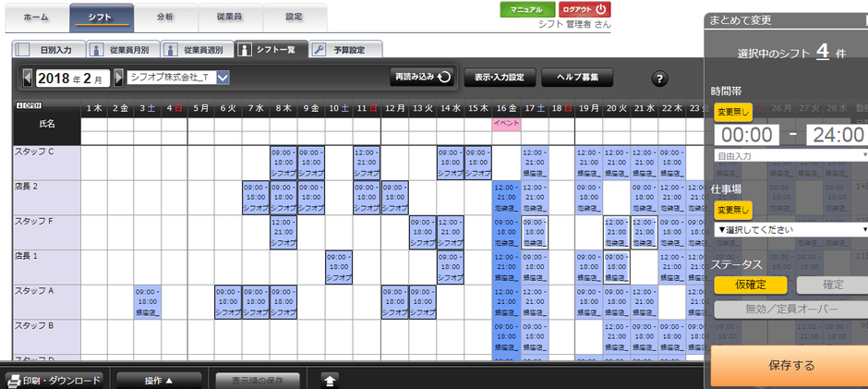Screen dimensions: 868x389
Task: Click the スタッフ A name row
Action: tap(46, 301)
